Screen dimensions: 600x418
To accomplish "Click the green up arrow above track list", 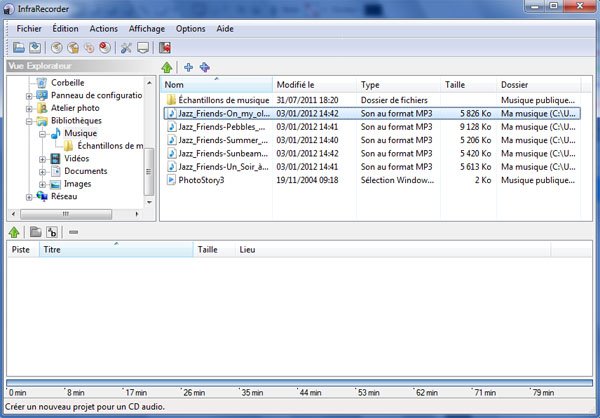I will [x=14, y=232].
